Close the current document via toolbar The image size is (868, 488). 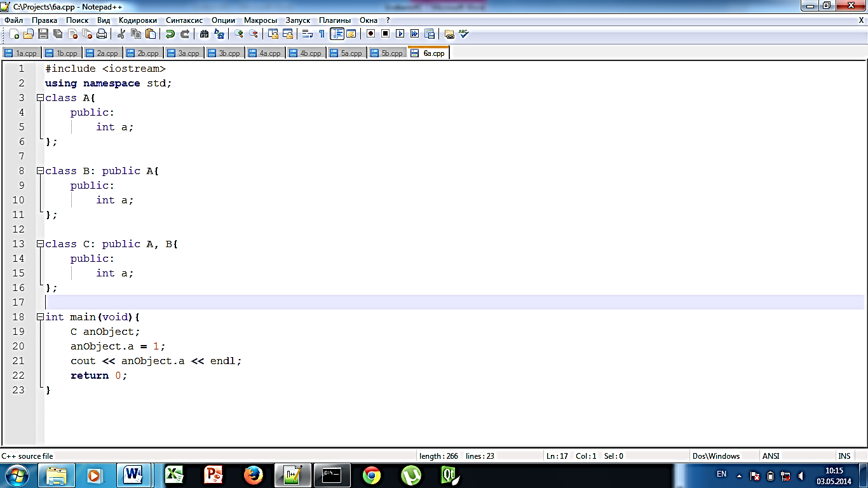(x=72, y=34)
